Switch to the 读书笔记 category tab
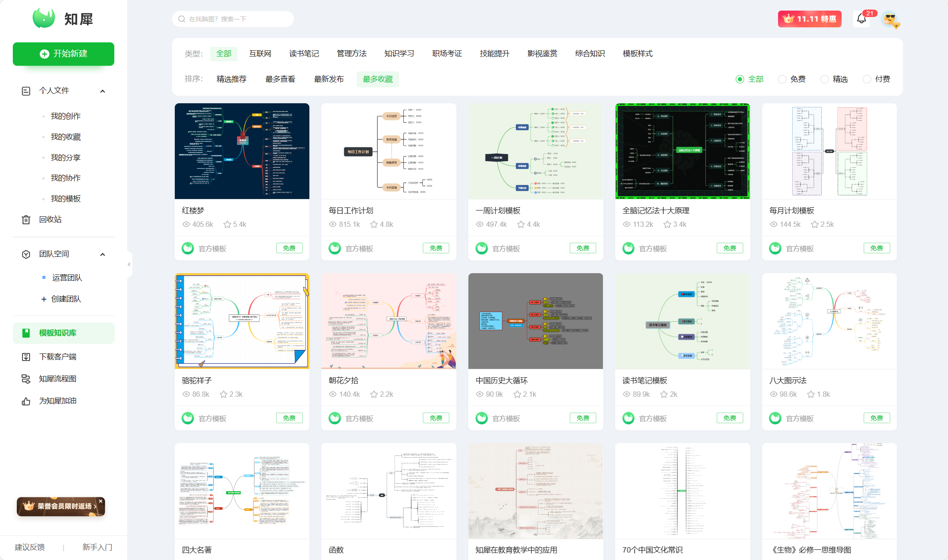Screen dimensions: 948x560 [303, 53]
